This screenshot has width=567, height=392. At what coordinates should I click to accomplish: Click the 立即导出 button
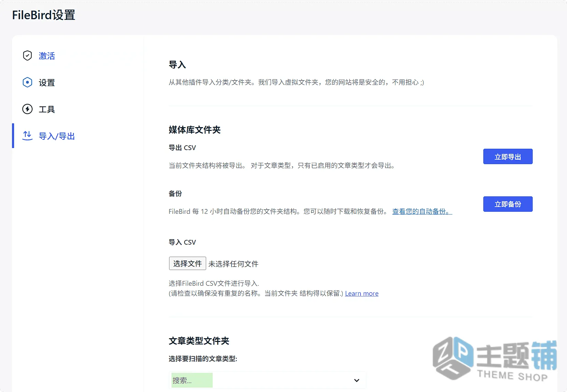pos(508,157)
